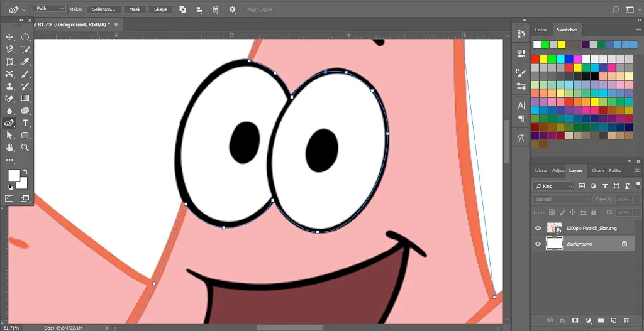Select the Quick Selection tool
644x331 pixels.
pyautogui.click(x=25, y=50)
